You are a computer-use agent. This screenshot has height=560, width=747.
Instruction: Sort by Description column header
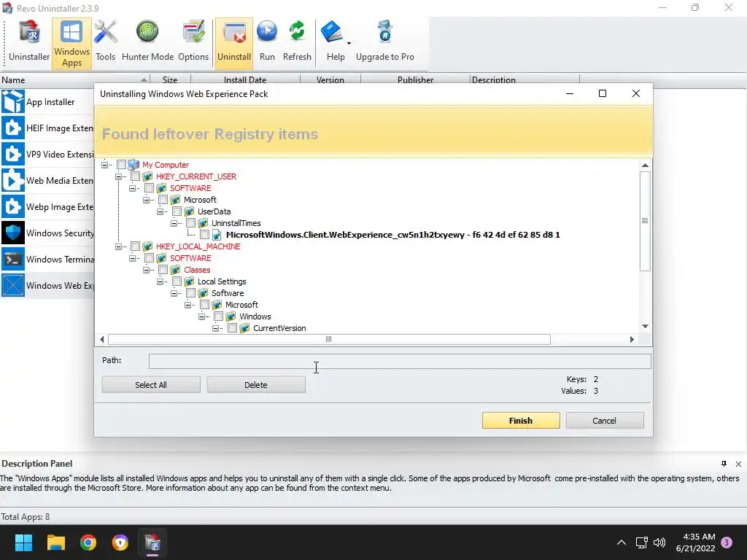click(x=525, y=79)
